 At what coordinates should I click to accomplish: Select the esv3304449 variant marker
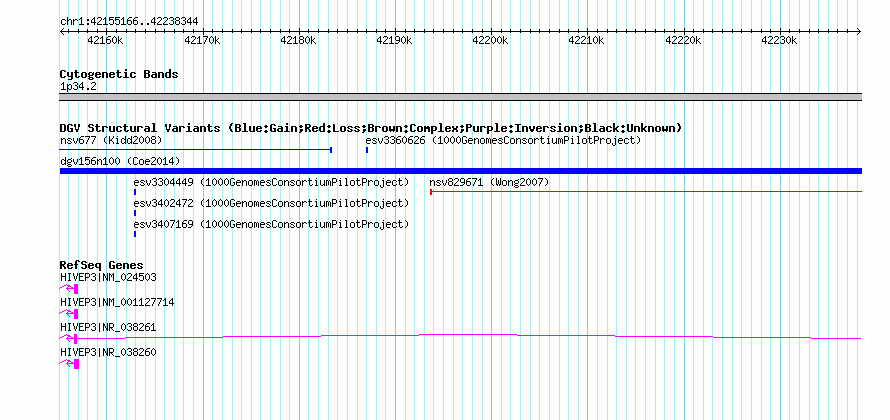tap(135, 192)
